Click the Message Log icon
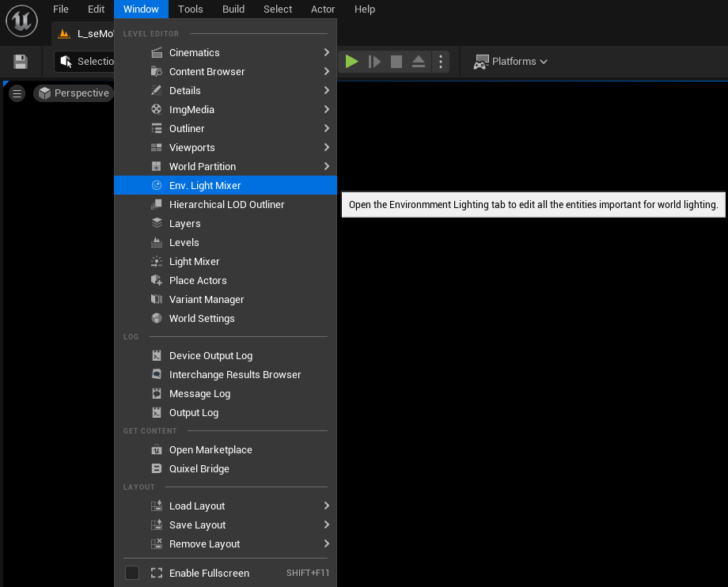This screenshot has width=728, height=587. 157,394
